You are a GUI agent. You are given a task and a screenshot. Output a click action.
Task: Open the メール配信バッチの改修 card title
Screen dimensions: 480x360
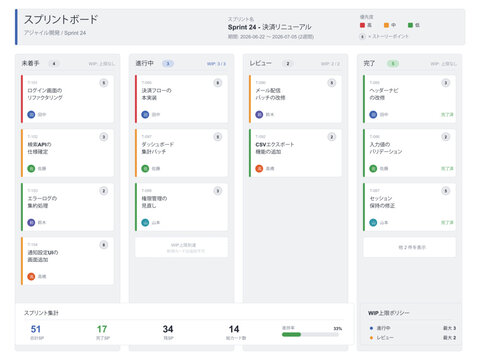pos(270,94)
